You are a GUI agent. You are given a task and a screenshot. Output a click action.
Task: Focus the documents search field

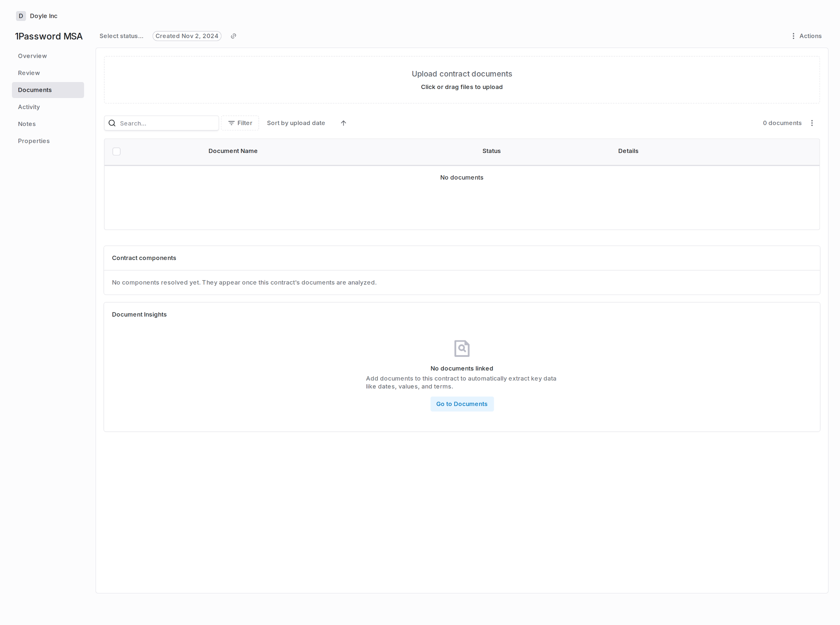(162, 123)
